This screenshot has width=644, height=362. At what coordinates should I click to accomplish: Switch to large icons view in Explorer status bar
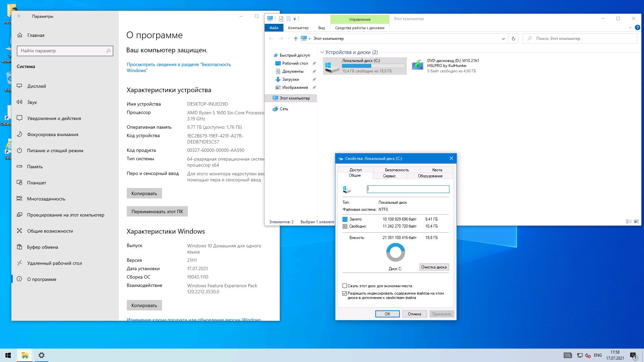pos(636,222)
